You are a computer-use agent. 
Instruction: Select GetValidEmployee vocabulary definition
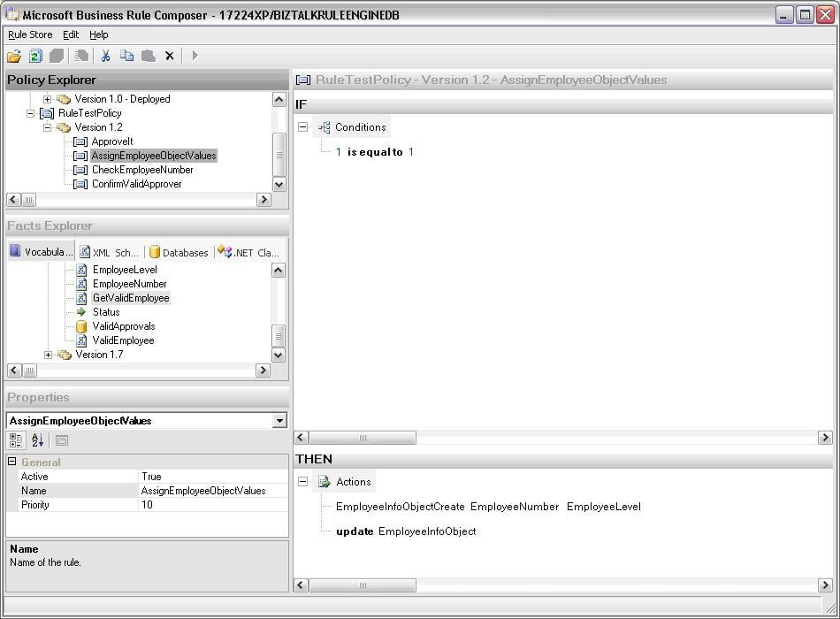[x=131, y=298]
